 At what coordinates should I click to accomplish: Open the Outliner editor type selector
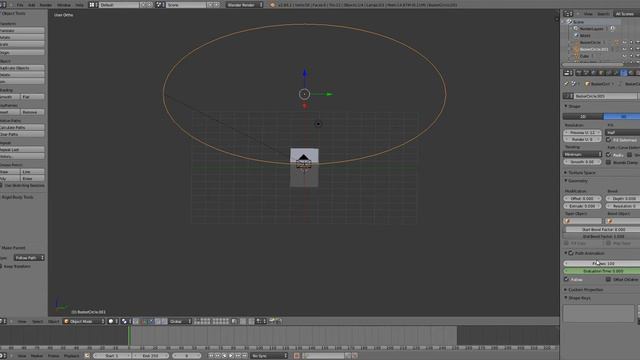pyautogui.click(x=568, y=13)
